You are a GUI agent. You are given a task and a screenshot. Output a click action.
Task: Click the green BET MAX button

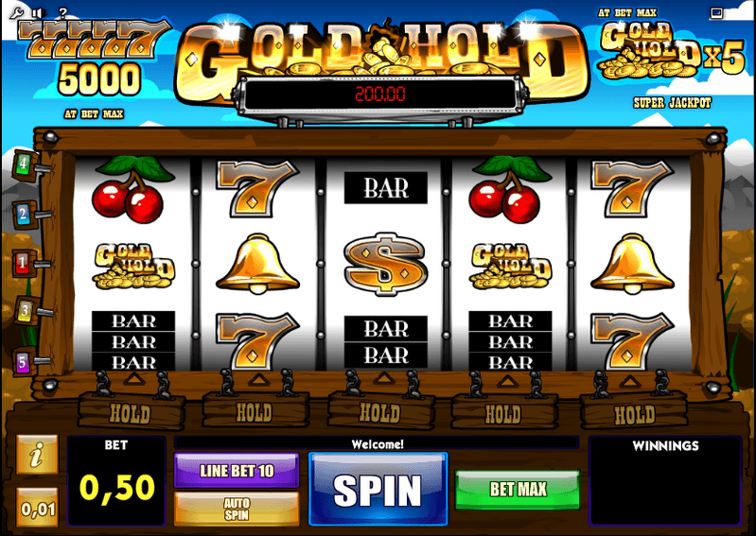(518, 490)
